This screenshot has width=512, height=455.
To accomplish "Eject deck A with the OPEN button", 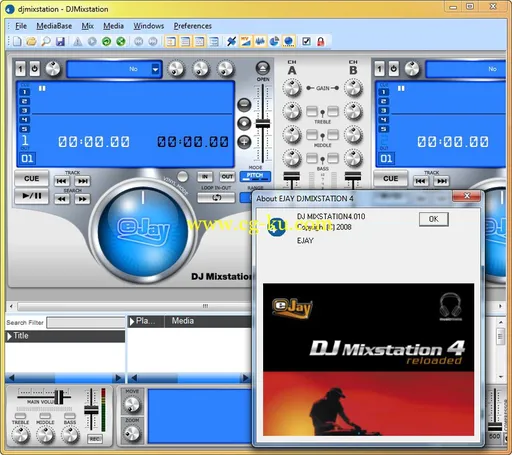I will [x=263, y=68].
